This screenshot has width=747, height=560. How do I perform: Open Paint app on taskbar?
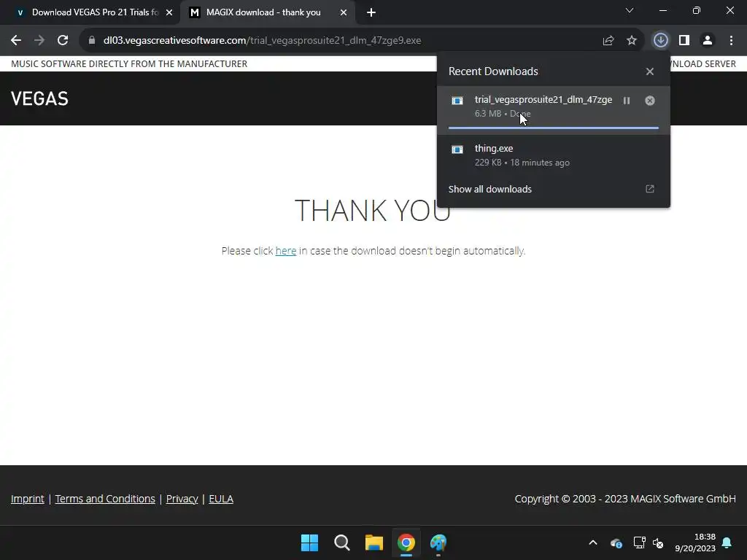438,542
